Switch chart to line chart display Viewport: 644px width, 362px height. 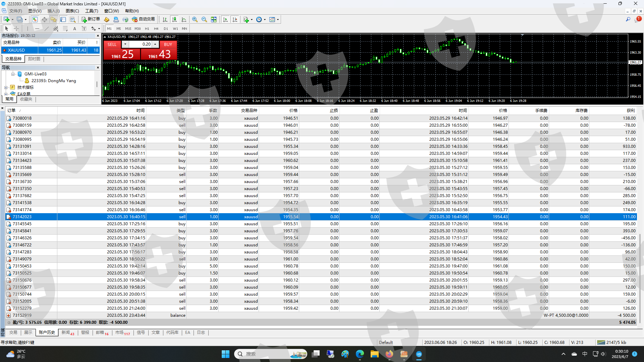click(x=183, y=19)
